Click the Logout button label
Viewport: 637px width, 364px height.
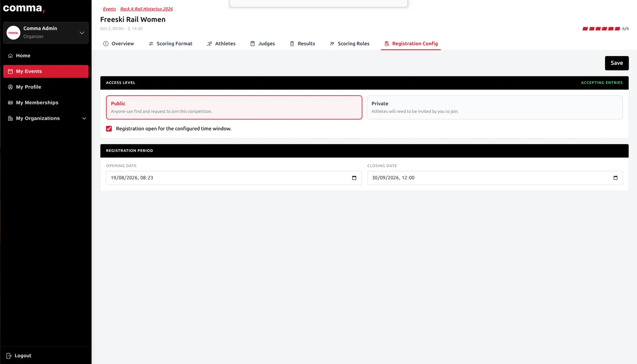pyautogui.click(x=23, y=356)
